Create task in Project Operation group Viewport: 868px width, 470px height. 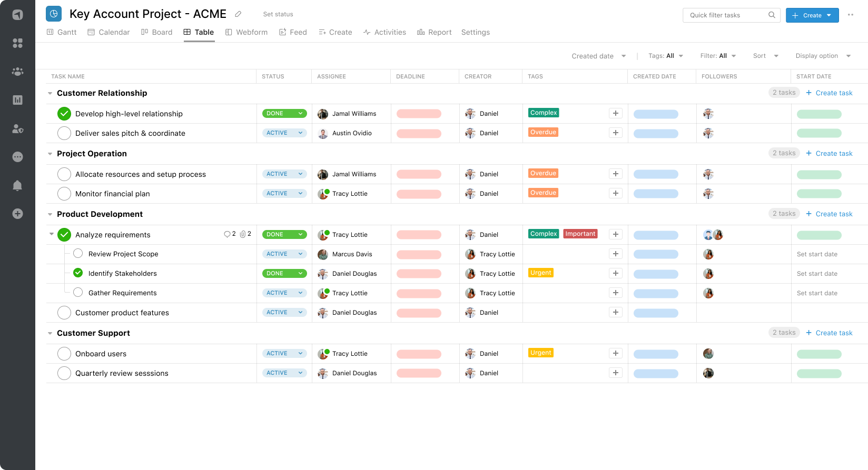point(829,154)
